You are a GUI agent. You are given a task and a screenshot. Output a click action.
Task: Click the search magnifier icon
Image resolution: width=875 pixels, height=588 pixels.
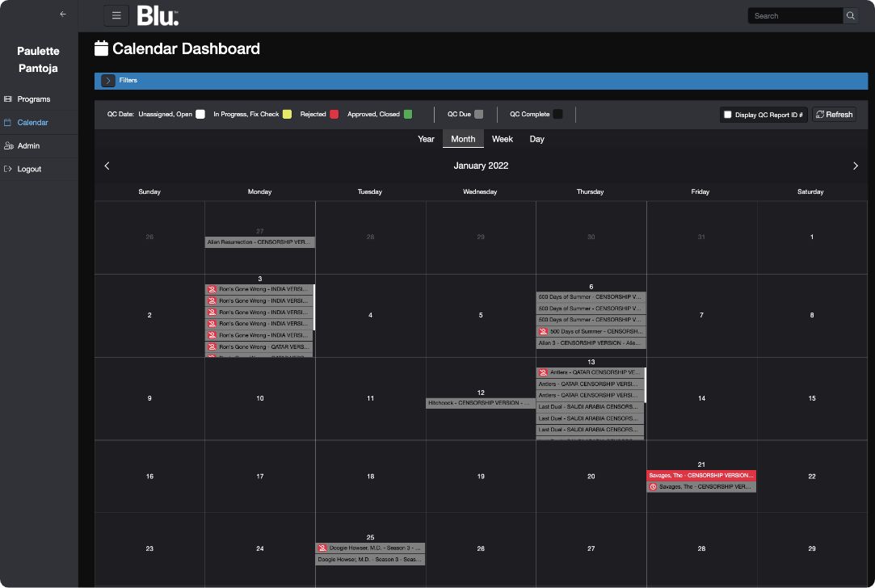[851, 15]
